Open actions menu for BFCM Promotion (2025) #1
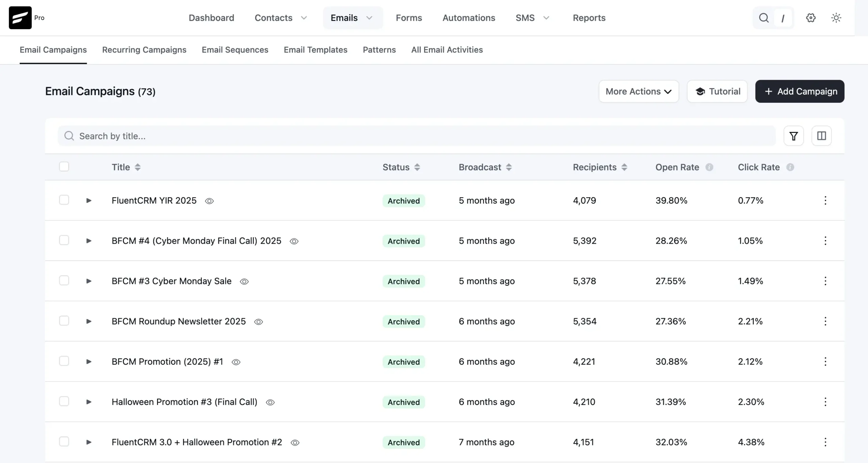Viewport: 868px width, 463px height. coord(825,362)
